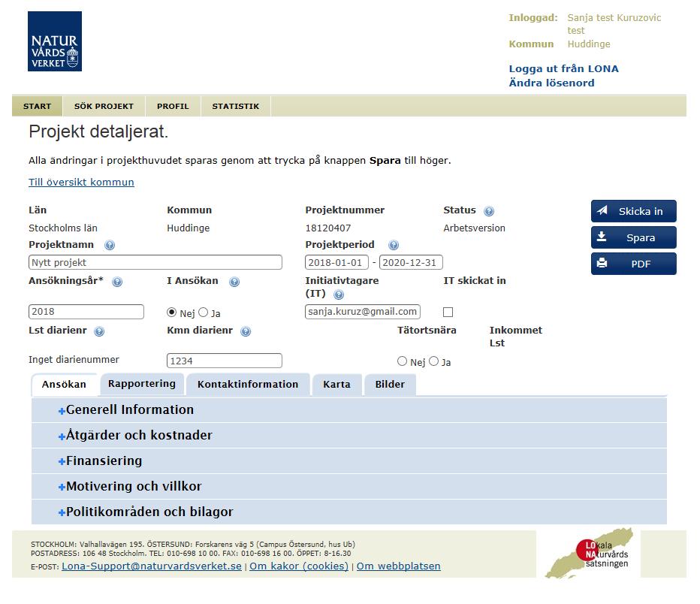Open the STATISTIK menu
This screenshot has height=604, width=700.
click(236, 106)
